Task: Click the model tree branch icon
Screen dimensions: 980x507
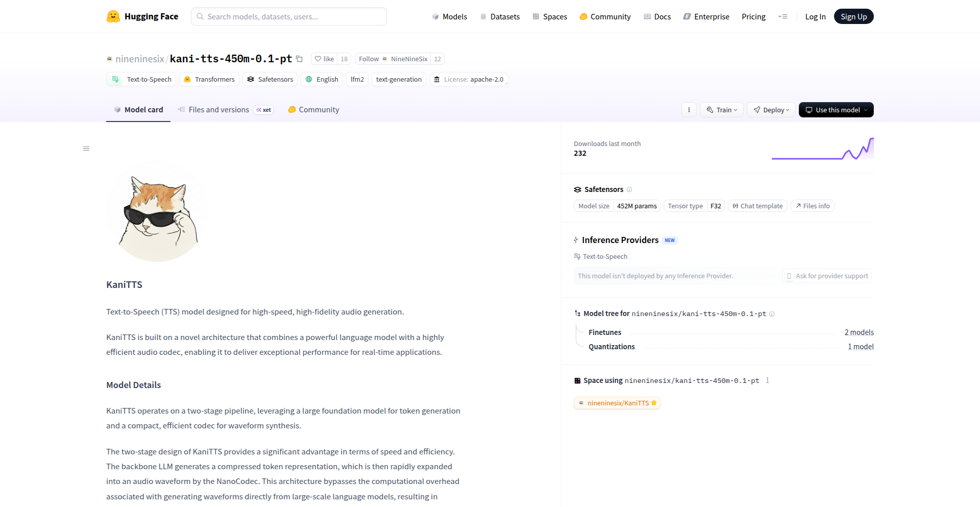Action: pyautogui.click(x=577, y=313)
